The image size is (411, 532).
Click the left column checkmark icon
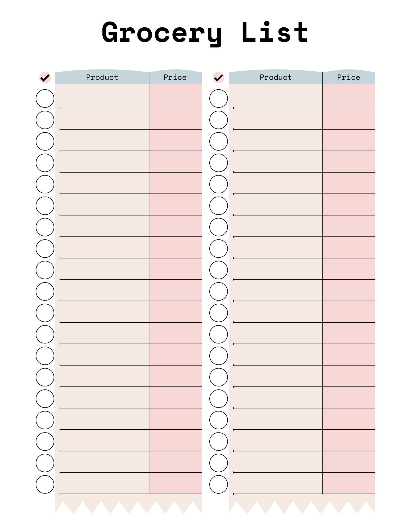pos(45,78)
